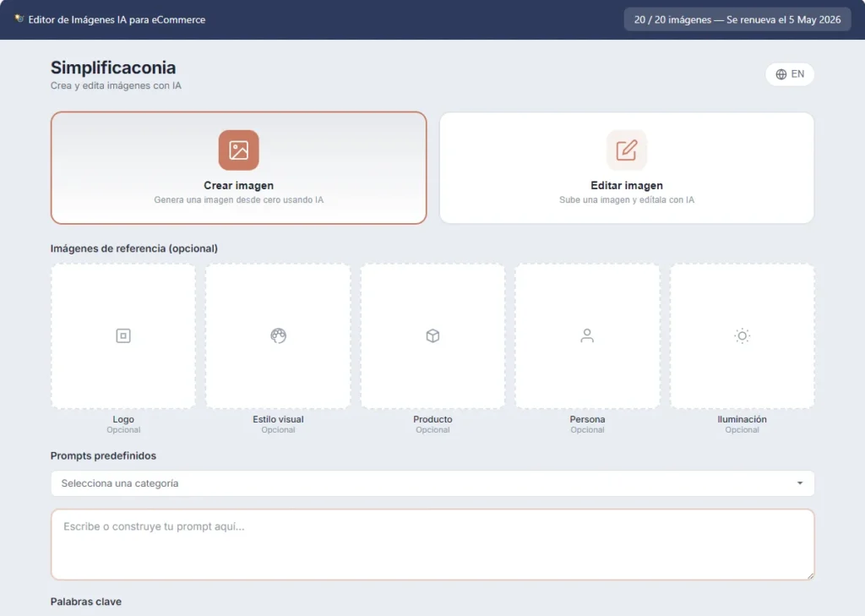Switch to 'Sube una imagen y edítala' mode

[x=626, y=200]
